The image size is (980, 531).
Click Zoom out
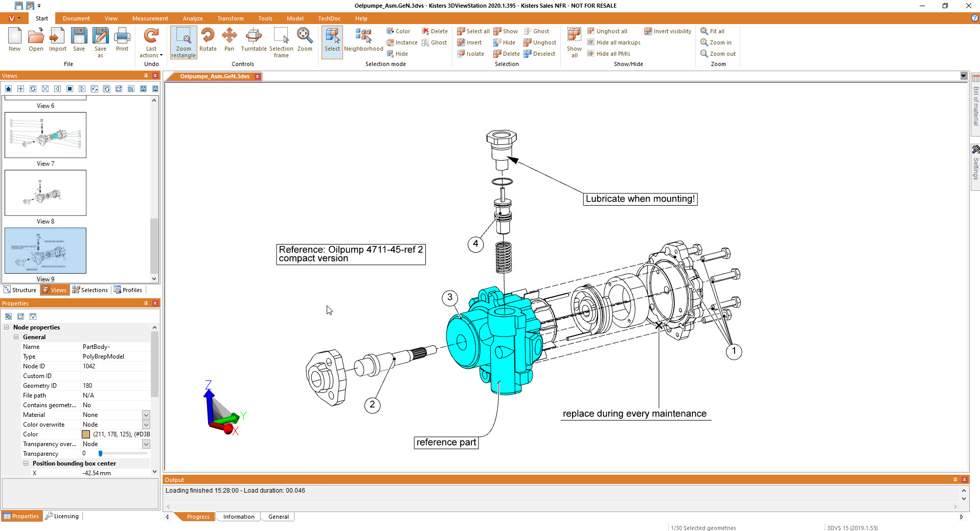point(718,54)
